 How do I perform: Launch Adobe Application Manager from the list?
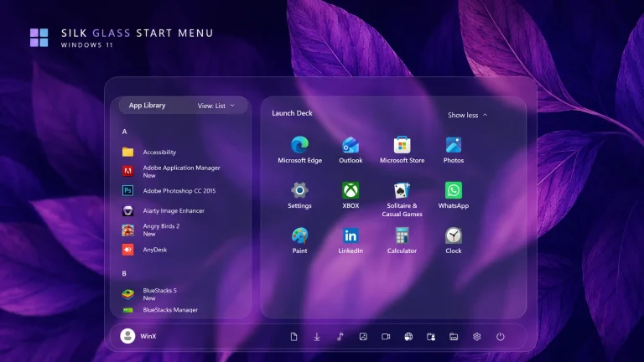pos(173,171)
